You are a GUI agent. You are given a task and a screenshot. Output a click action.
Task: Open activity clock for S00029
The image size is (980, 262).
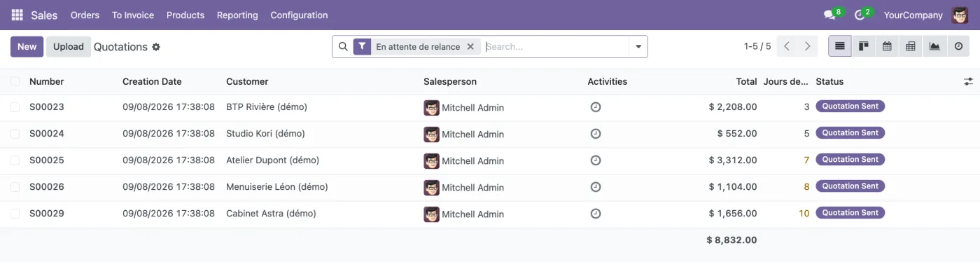pos(596,214)
